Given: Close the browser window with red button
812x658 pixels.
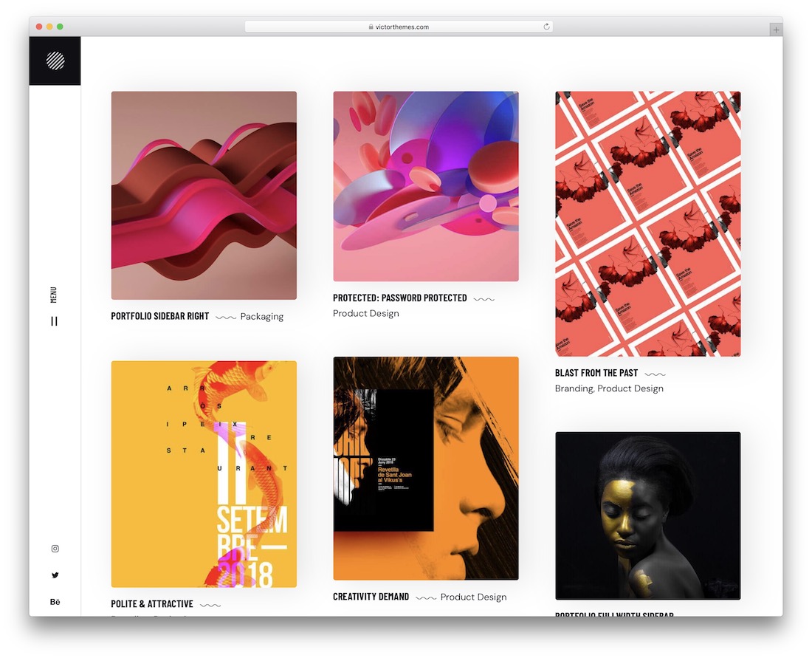Looking at the screenshot, I should tap(39, 27).
